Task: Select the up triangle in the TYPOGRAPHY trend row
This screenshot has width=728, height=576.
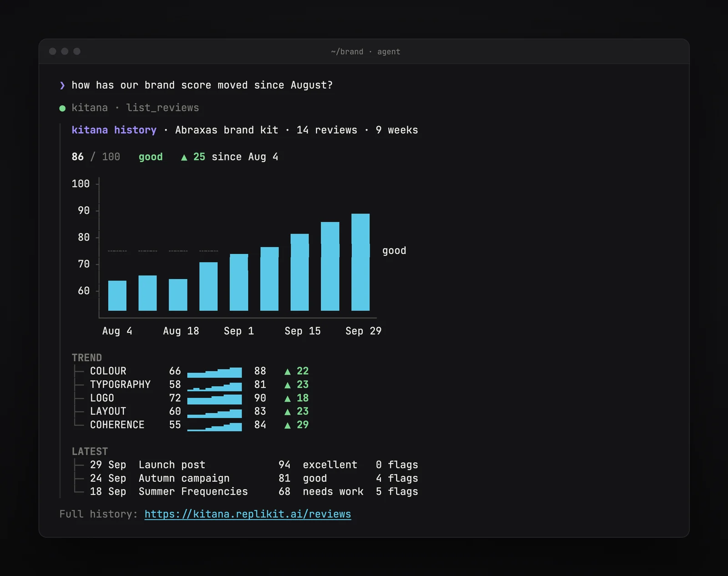Action: pos(288,385)
